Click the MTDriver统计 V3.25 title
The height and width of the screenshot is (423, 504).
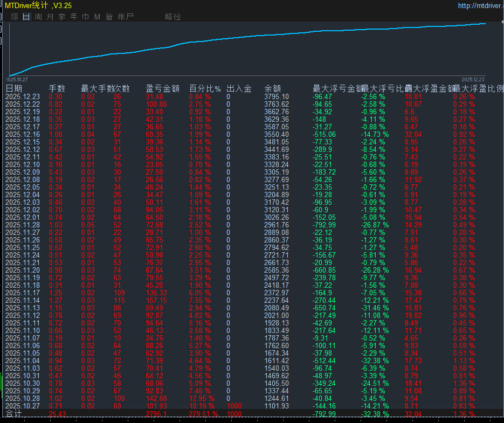pyautogui.click(x=38, y=5)
